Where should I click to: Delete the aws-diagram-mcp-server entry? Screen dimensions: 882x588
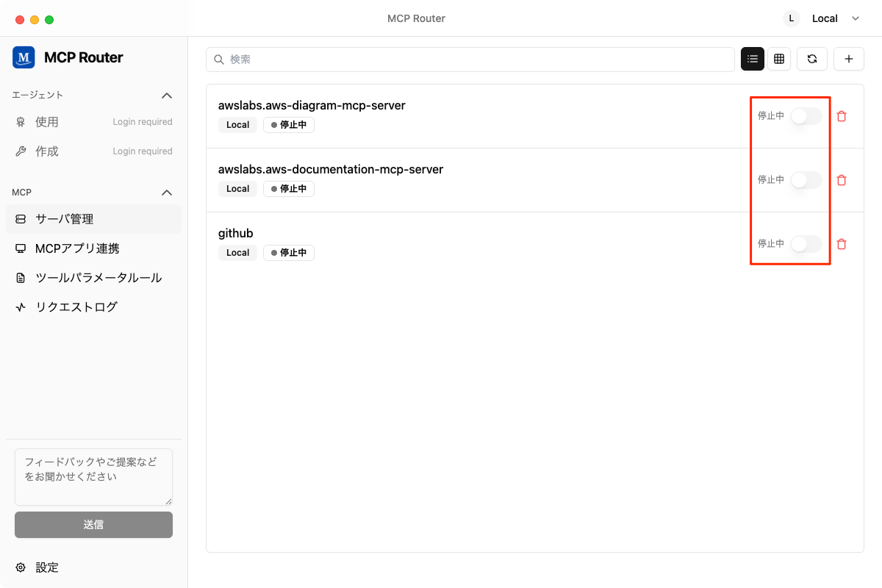pyautogui.click(x=842, y=116)
